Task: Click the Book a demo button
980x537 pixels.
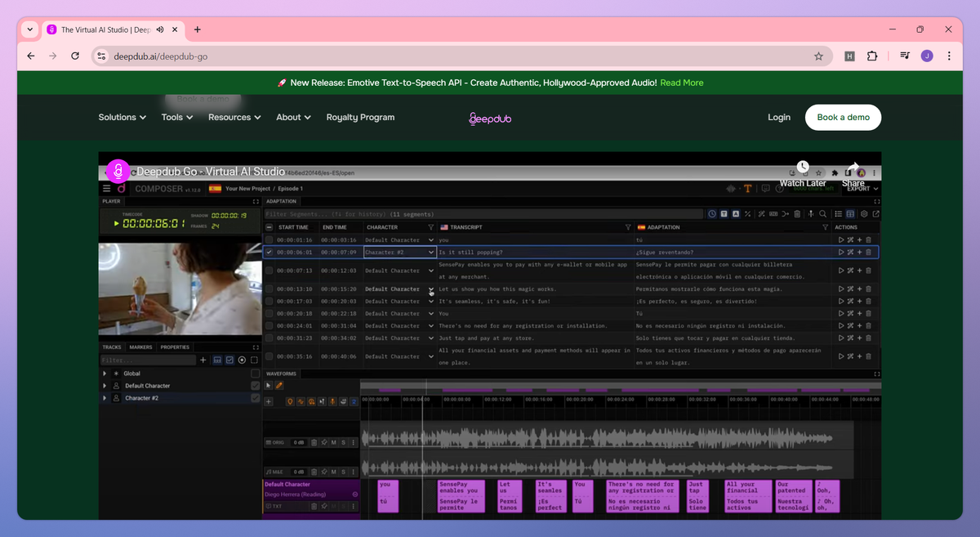Action: pyautogui.click(x=843, y=118)
